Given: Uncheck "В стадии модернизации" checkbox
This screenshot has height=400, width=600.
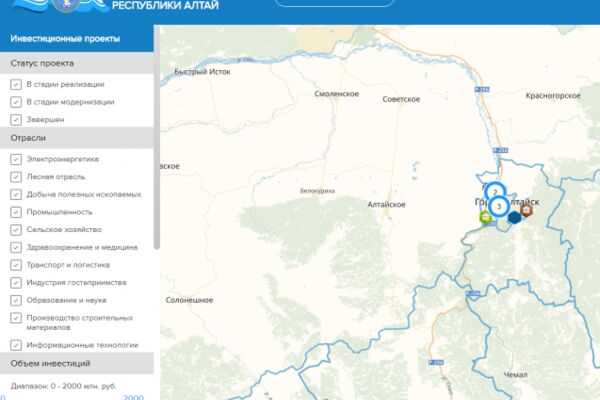Looking at the screenshot, I should (x=16, y=102).
